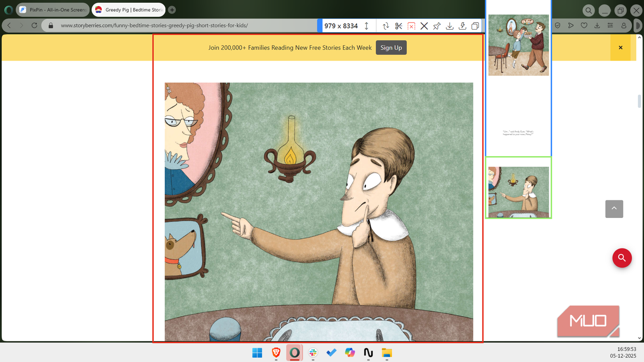Image resolution: width=644 pixels, height=362 pixels.
Task: Go forward to the next page
Action: [22, 25]
